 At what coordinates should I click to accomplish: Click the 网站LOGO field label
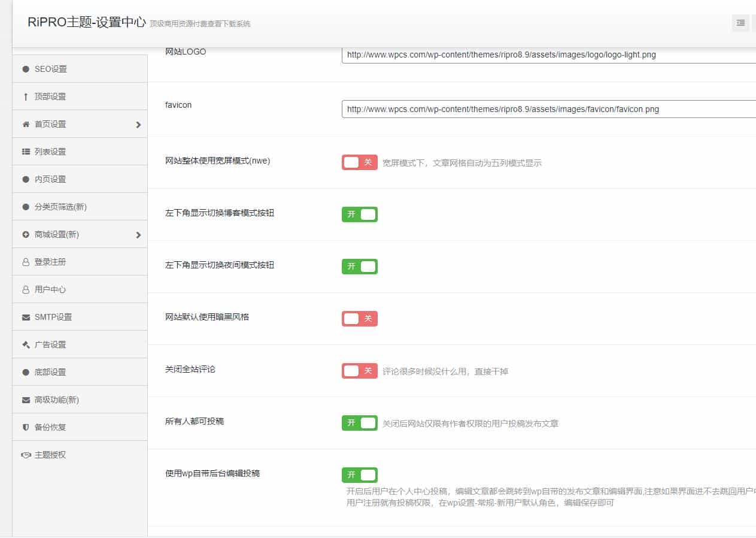pos(186,52)
